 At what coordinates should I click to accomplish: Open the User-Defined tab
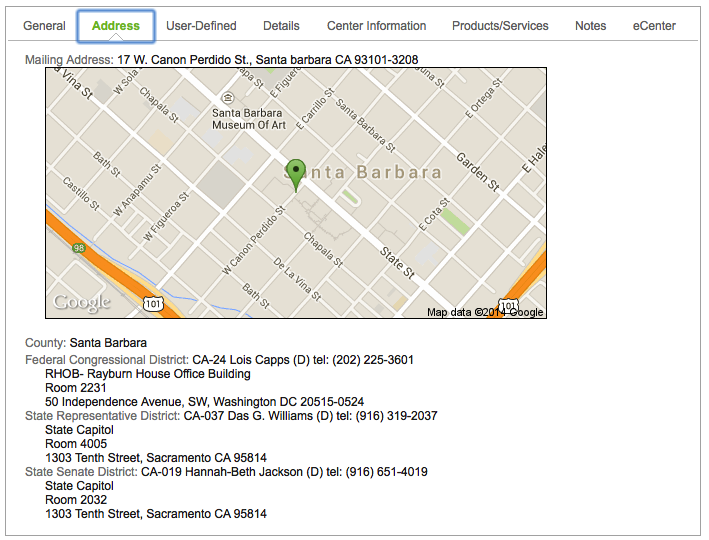point(201,26)
